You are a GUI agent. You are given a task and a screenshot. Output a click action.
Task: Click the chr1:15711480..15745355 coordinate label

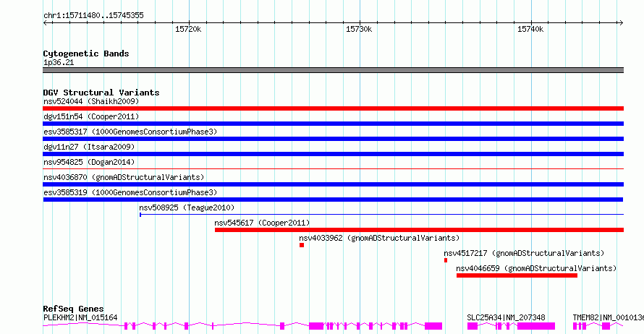93,16
